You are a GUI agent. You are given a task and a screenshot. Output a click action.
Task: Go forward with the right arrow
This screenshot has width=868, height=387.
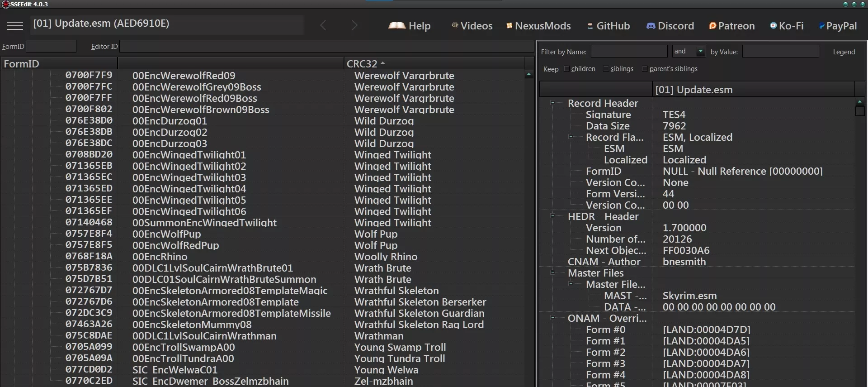click(x=354, y=25)
